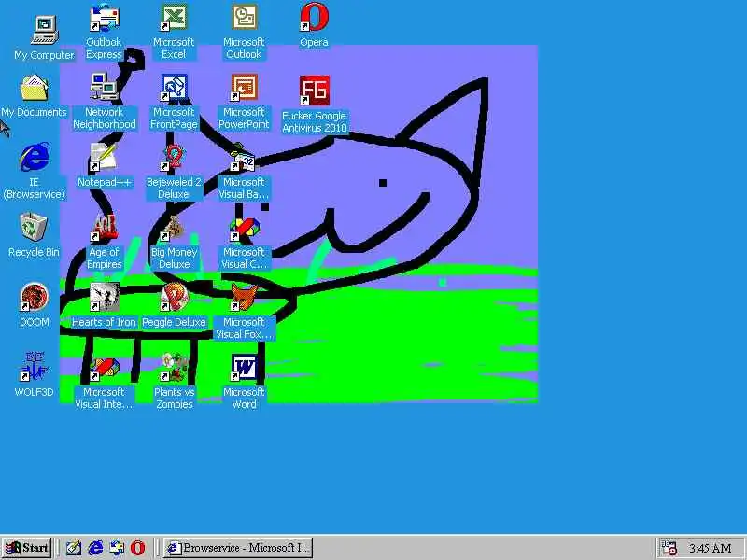Launch Outlook Express from quick launch bar
The height and width of the screenshot is (560, 747).
[117, 548]
